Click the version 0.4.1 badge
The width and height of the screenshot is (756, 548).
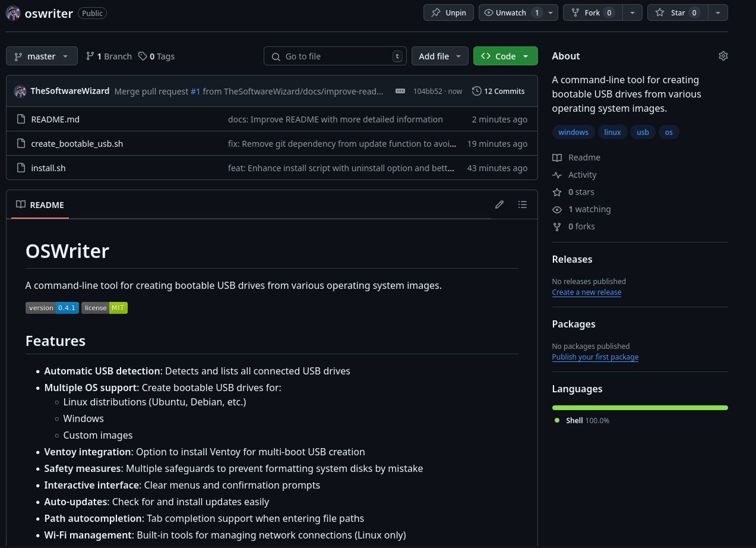pyautogui.click(x=52, y=308)
